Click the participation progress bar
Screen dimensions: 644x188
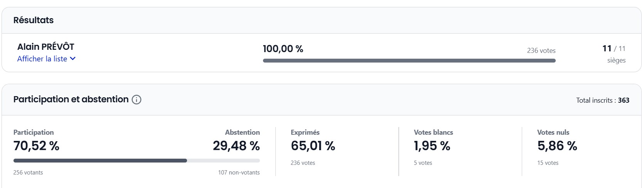coord(137,161)
